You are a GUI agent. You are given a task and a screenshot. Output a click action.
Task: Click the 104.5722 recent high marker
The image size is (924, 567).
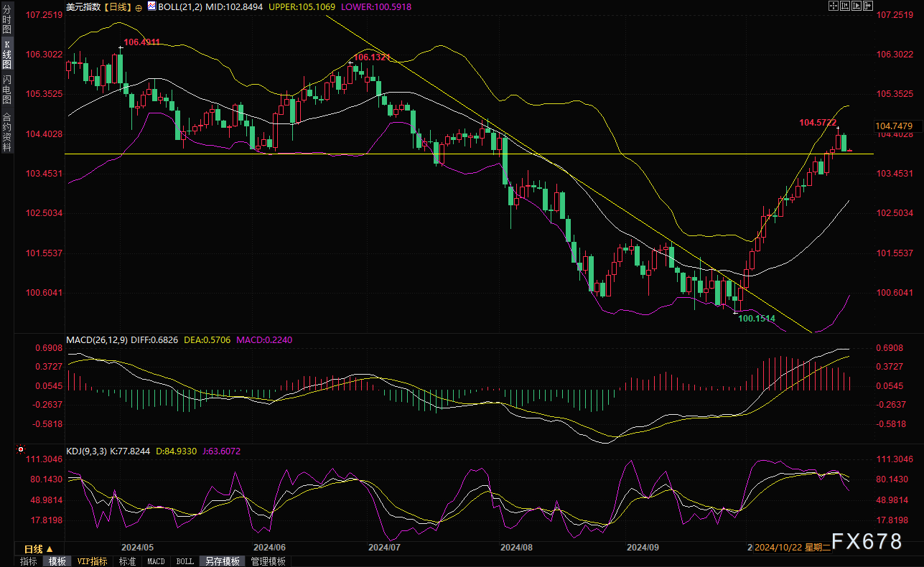[818, 123]
